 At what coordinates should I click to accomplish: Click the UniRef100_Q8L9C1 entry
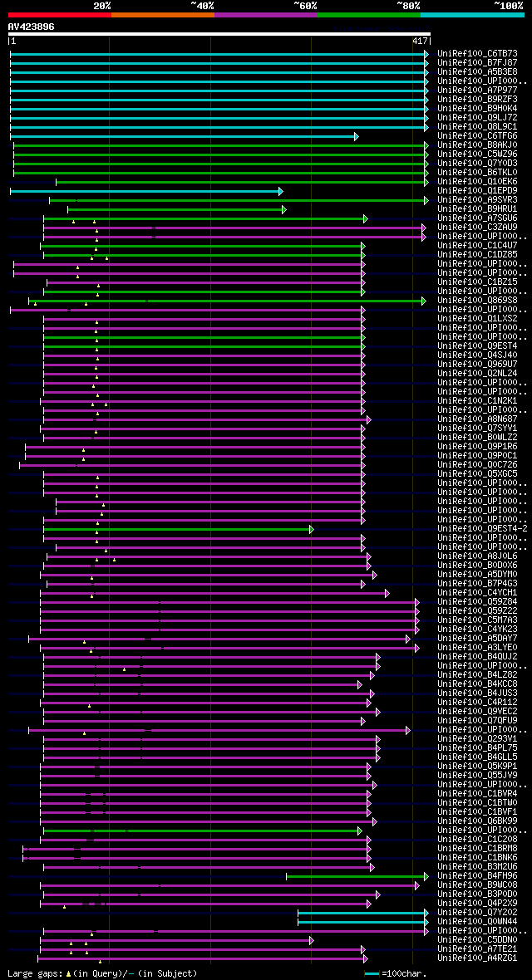click(x=477, y=127)
